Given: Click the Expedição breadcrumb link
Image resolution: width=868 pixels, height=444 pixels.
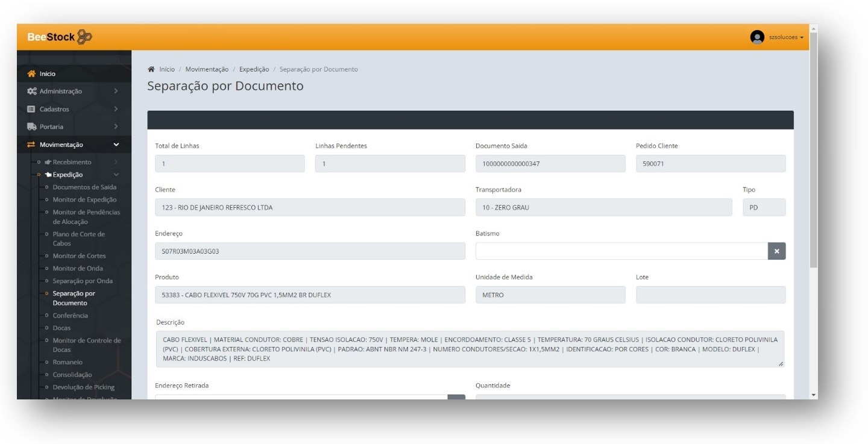Looking at the screenshot, I should 254,69.
